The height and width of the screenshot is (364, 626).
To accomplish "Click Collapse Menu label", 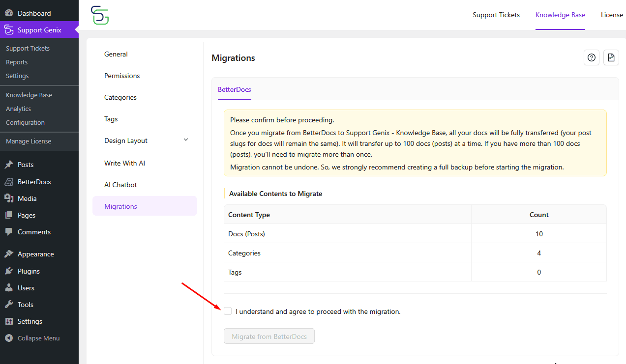I will [38, 338].
